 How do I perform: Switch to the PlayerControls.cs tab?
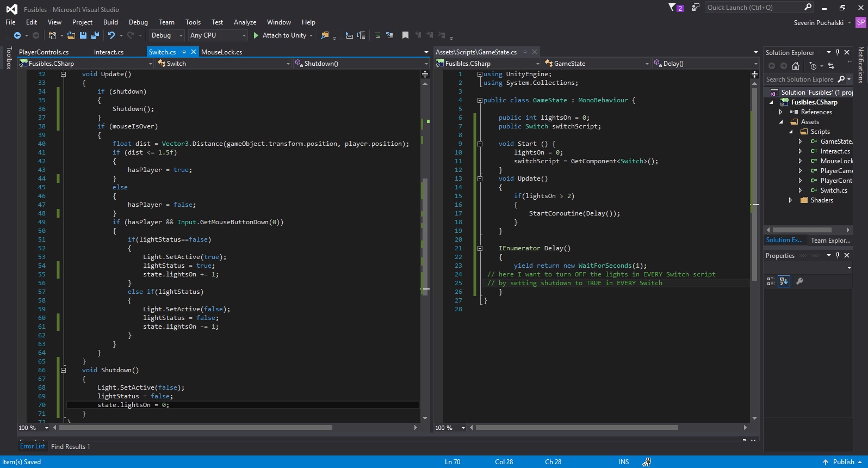(44, 52)
